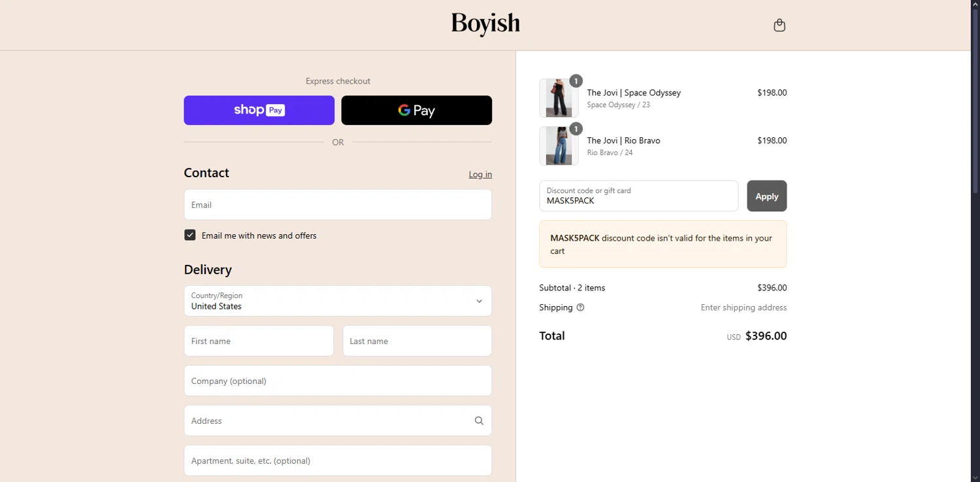Click the Delivery section heading
Viewport: 980px width, 482px height.
pos(208,269)
